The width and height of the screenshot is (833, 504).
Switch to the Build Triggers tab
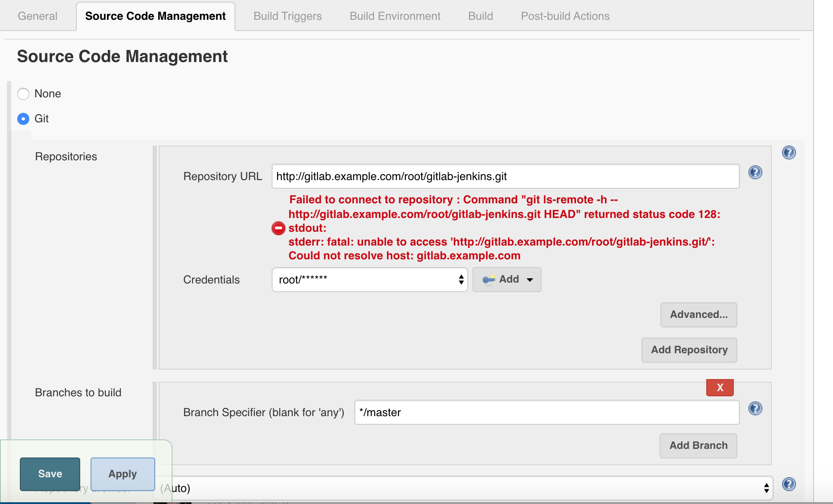[287, 16]
